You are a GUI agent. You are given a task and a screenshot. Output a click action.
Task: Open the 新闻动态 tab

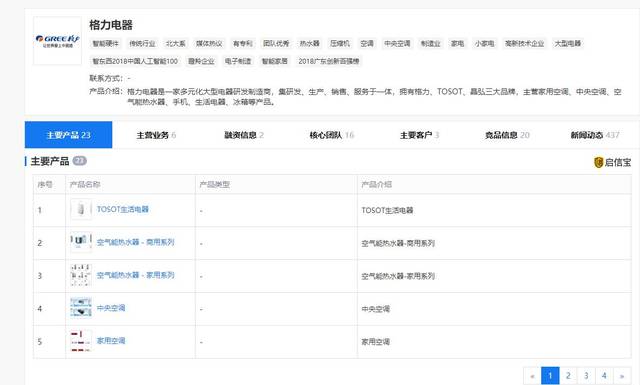595,135
